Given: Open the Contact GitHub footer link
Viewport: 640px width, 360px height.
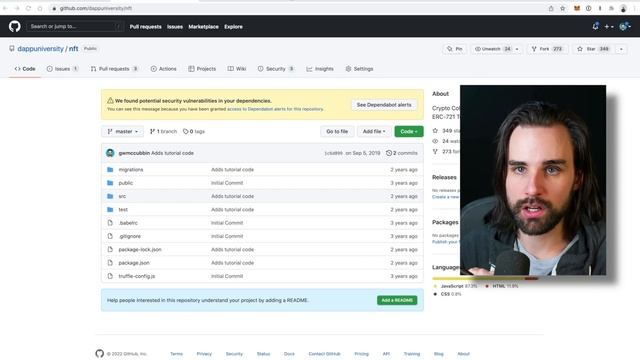Looking at the screenshot, I should click(x=324, y=354).
